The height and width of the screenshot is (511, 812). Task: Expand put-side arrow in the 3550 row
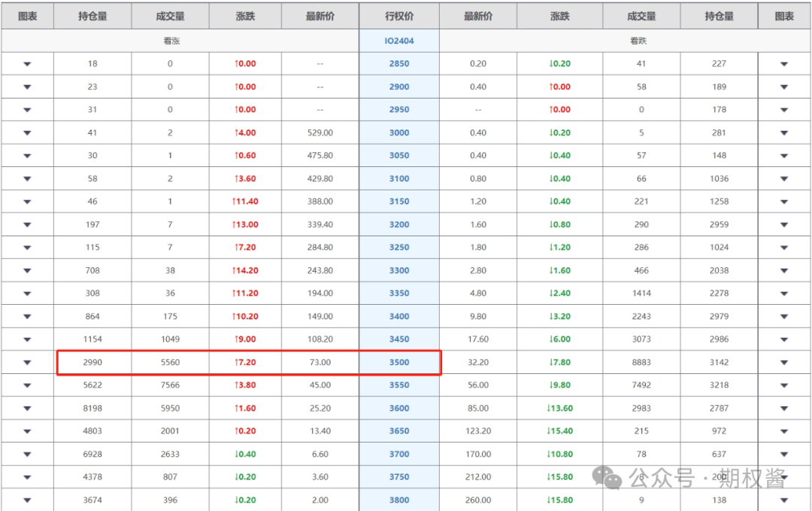click(x=784, y=385)
